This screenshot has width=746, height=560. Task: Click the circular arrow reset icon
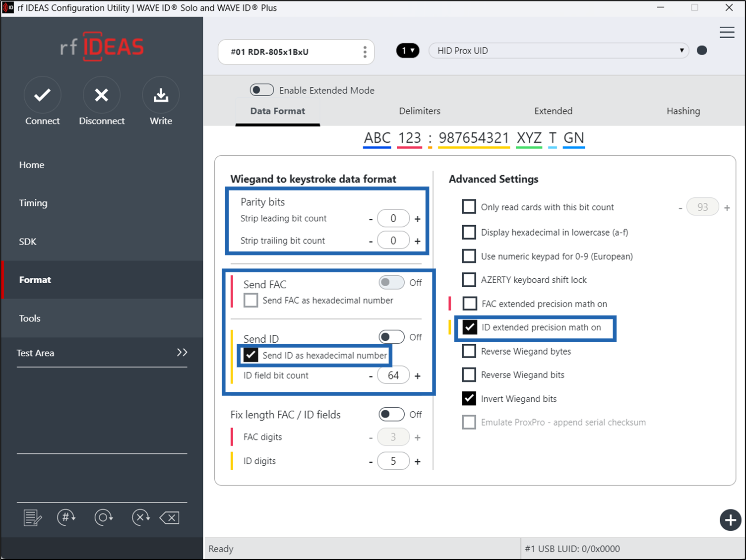[x=104, y=517]
